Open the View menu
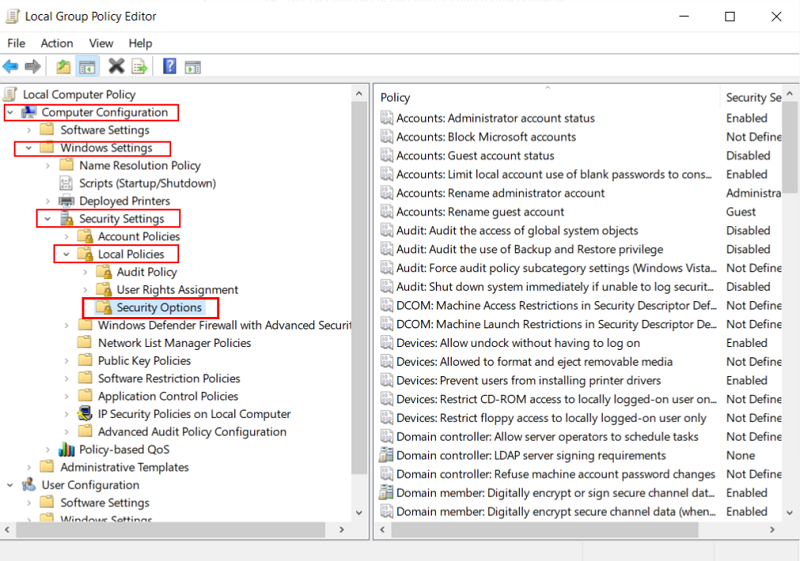The image size is (800, 561). click(x=101, y=43)
